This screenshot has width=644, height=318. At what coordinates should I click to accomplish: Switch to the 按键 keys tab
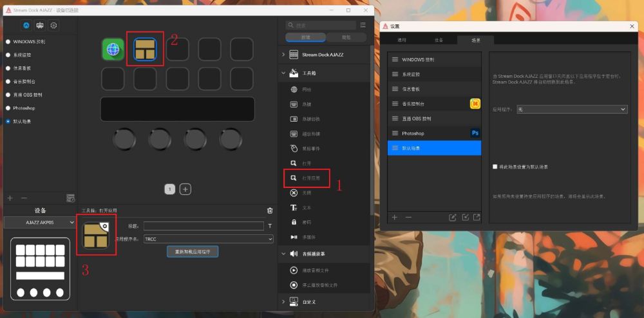305,38
